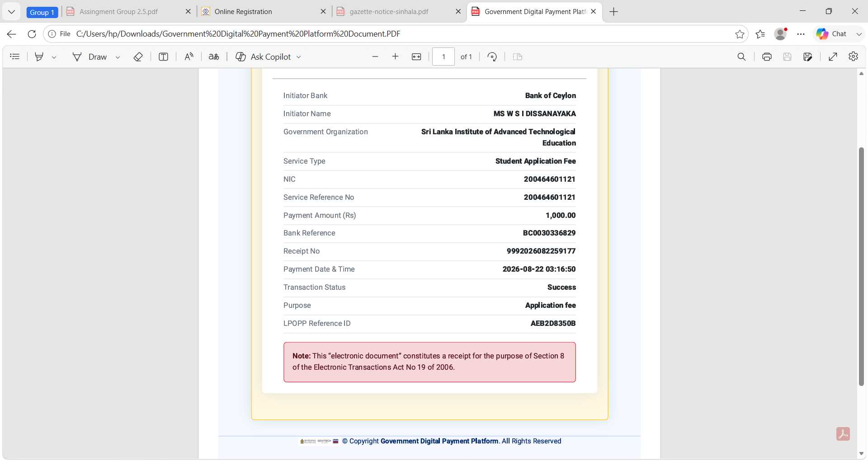This screenshot has width=868, height=461.
Task: Click the NIC value 200464601121
Action: click(549, 179)
